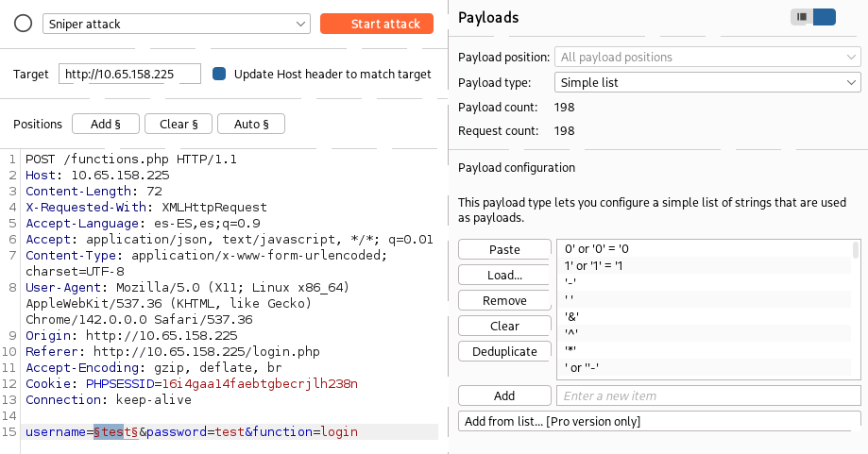Screen dimensions: 868x454
Task: Click the Accept-Language header line
Action: 143,224
